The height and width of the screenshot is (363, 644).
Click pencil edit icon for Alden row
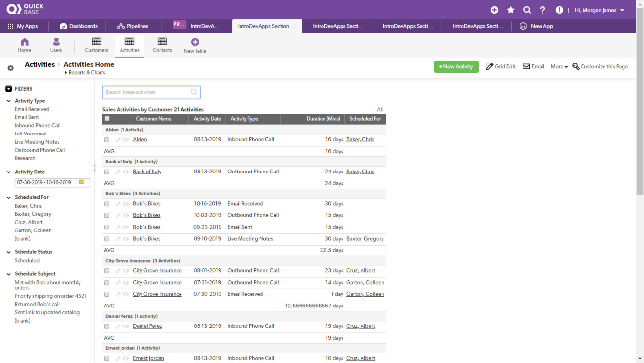click(118, 140)
